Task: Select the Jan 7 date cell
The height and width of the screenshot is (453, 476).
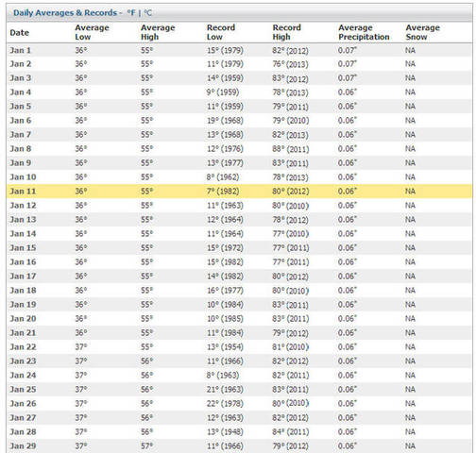Action: click(21, 135)
